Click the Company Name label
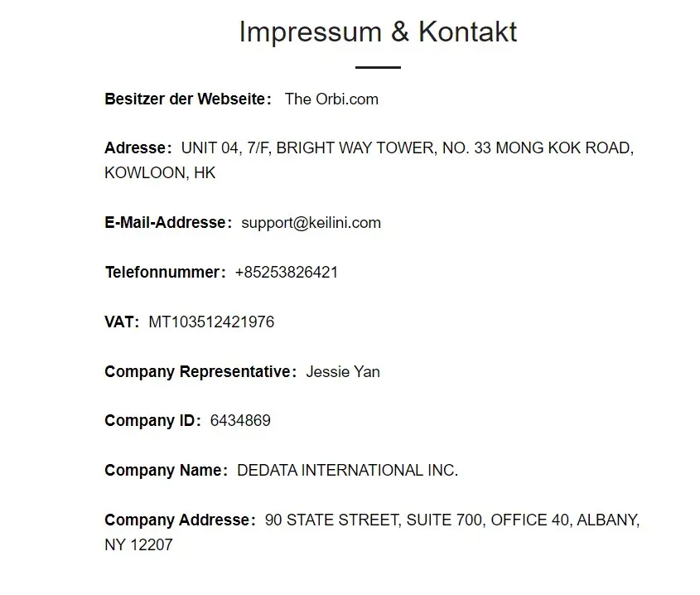 pos(165,470)
